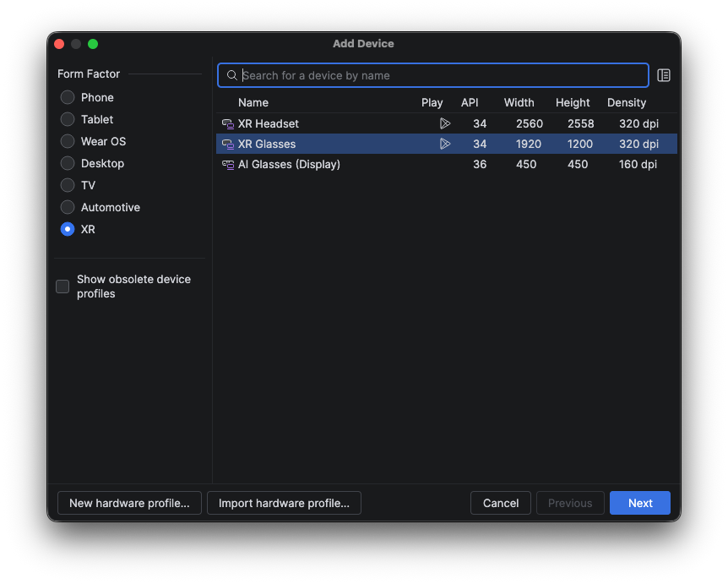Zoom the Add Device window with green button

[x=93, y=44]
